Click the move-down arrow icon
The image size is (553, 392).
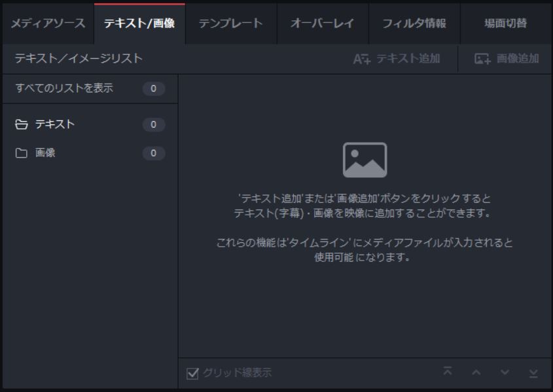(x=505, y=372)
